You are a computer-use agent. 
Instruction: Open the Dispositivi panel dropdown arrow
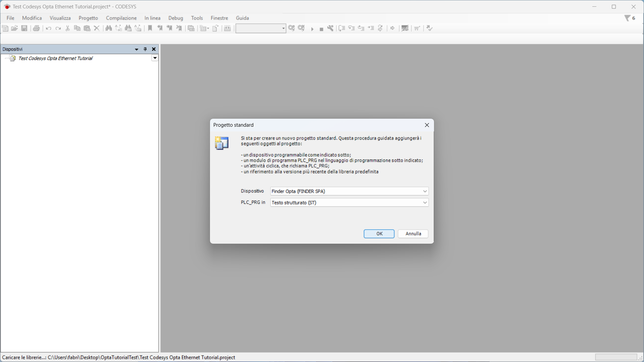(x=137, y=49)
